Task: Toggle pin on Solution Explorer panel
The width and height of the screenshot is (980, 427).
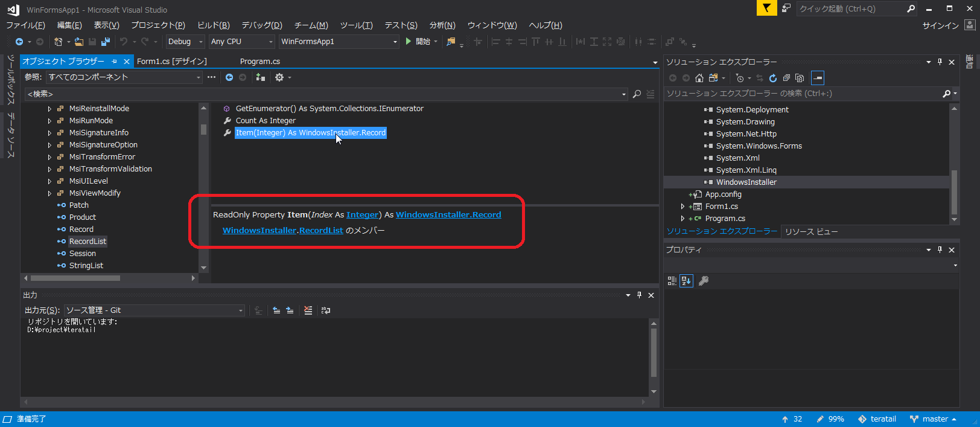Action: 940,62
